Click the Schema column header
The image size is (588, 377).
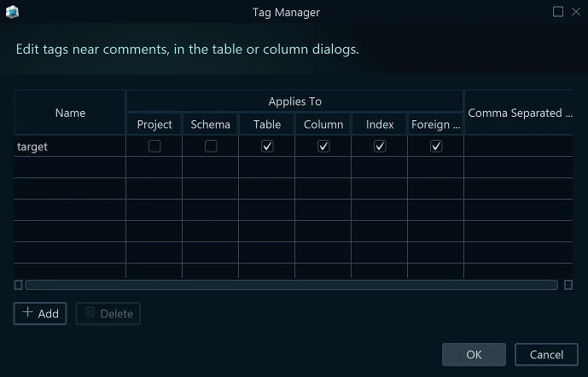211,124
